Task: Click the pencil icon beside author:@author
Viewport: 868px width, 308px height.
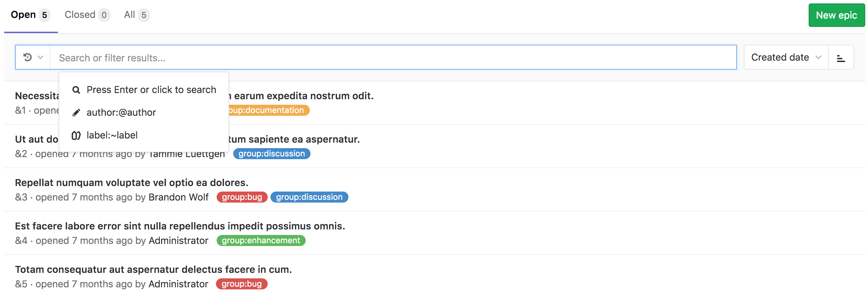Action: [x=76, y=112]
